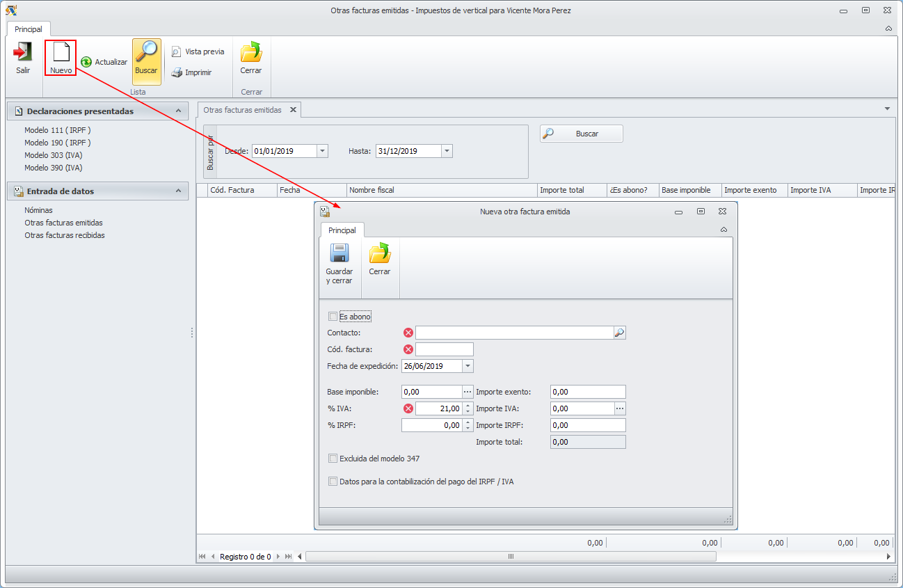Close the Nueva otra factura emitida dialog
The image size is (903, 588).
pyautogui.click(x=723, y=212)
